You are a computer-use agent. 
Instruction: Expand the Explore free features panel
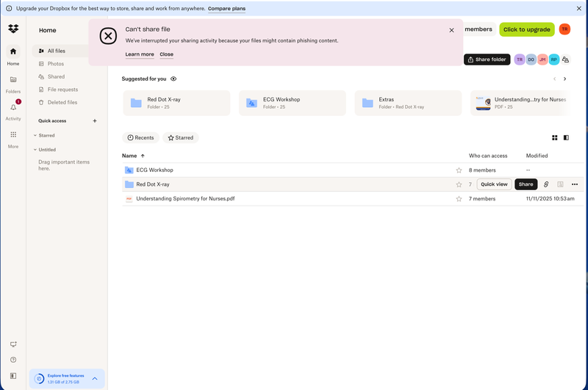pos(95,378)
